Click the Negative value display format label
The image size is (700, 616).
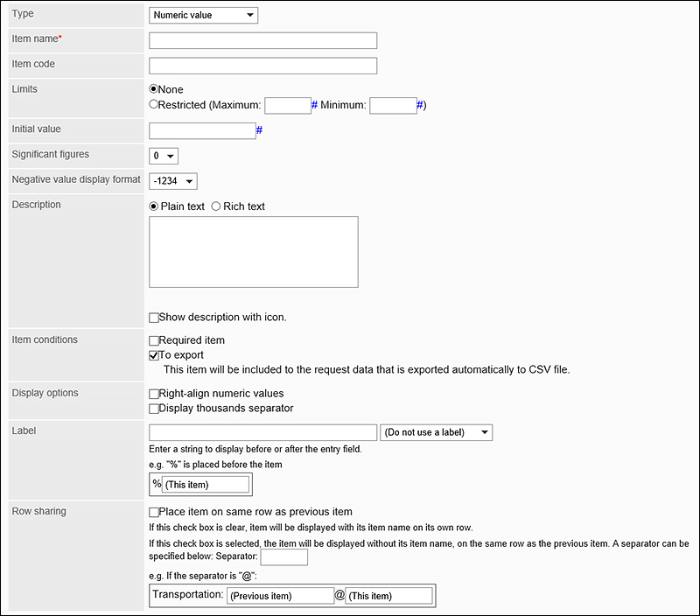(x=76, y=179)
